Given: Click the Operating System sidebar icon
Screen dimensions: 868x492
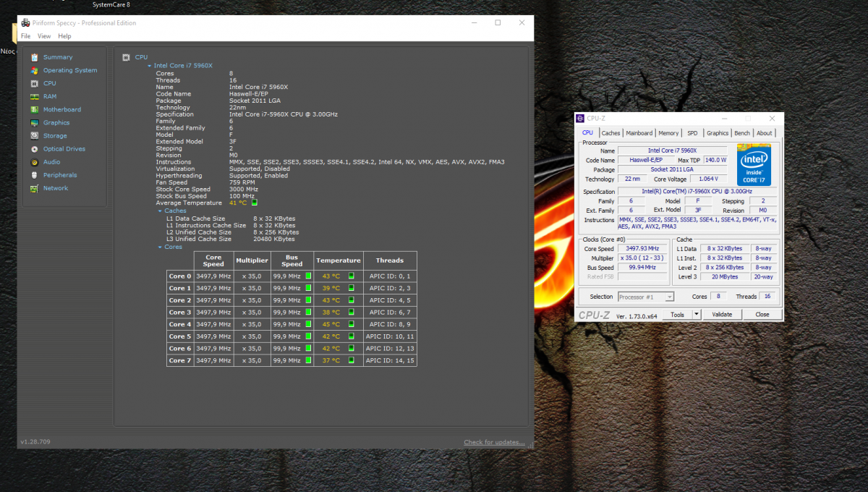Looking at the screenshot, I should tap(34, 70).
